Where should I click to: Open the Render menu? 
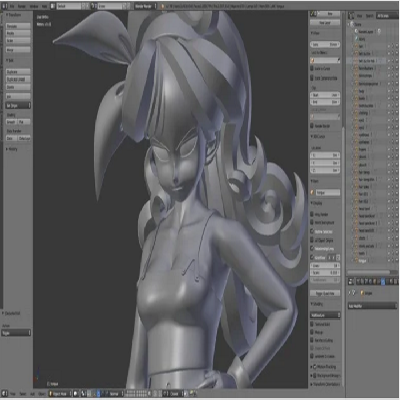(22, 6)
